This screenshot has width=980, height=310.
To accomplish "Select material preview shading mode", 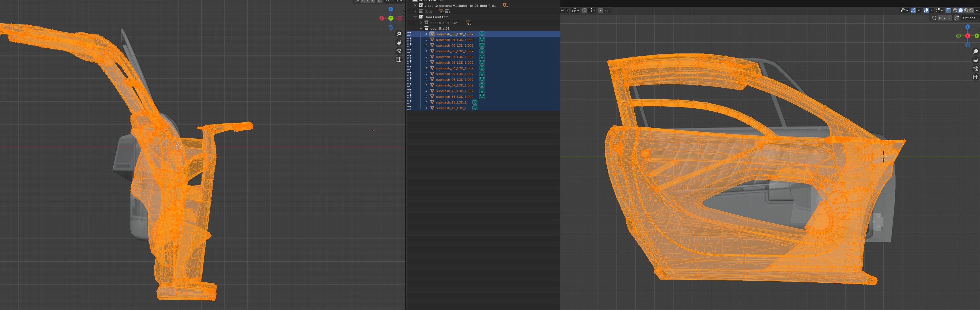I will coord(966,10).
